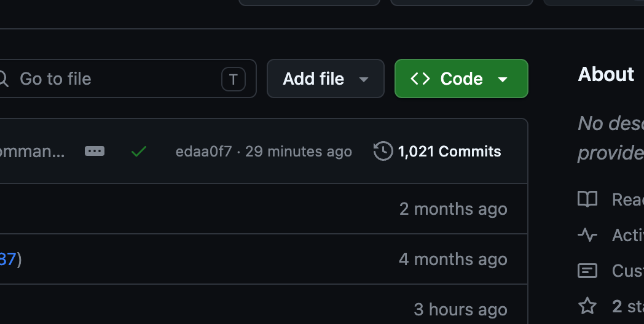Focus the Go to file field

(x=111, y=79)
